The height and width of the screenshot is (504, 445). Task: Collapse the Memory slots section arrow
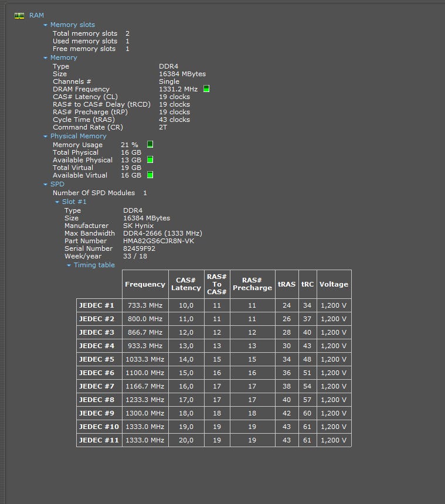tap(45, 25)
